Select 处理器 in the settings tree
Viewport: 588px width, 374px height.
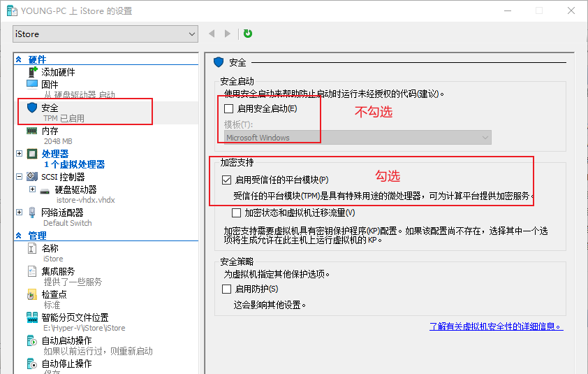pos(55,154)
